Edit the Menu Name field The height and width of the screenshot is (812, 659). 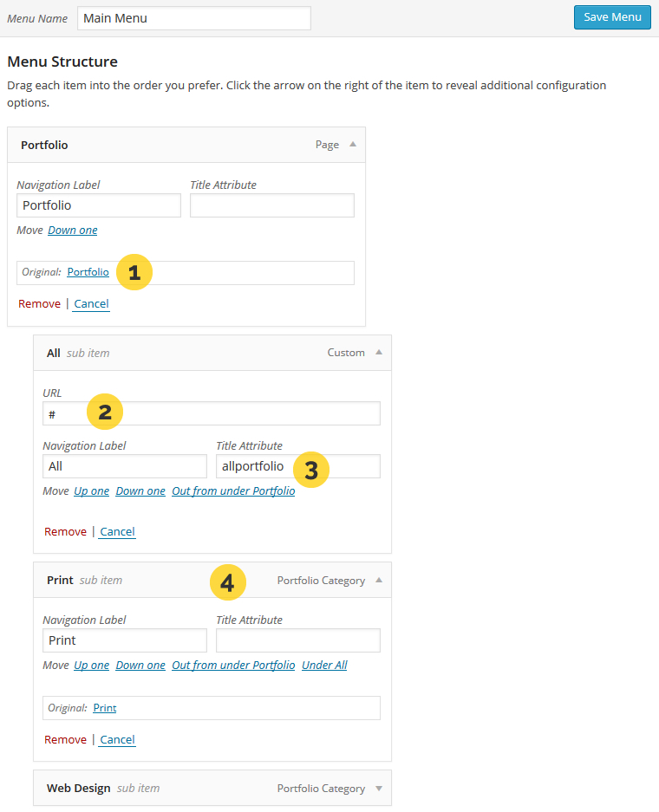(x=193, y=18)
